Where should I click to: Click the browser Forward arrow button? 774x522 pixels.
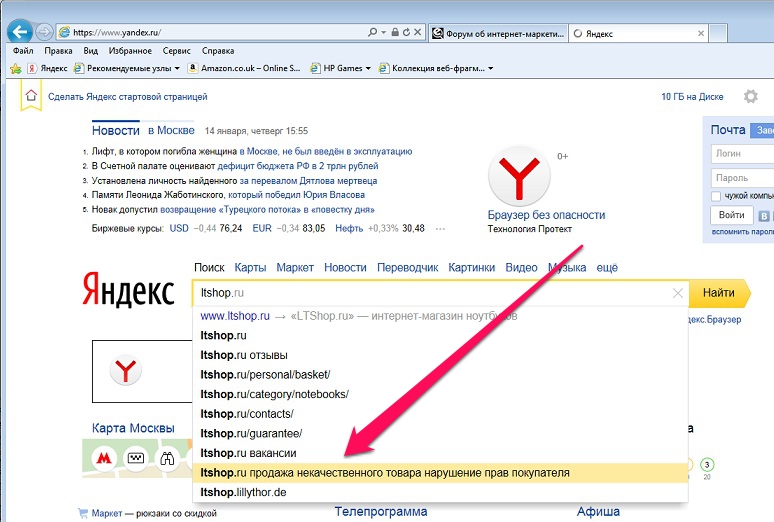(x=44, y=33)
